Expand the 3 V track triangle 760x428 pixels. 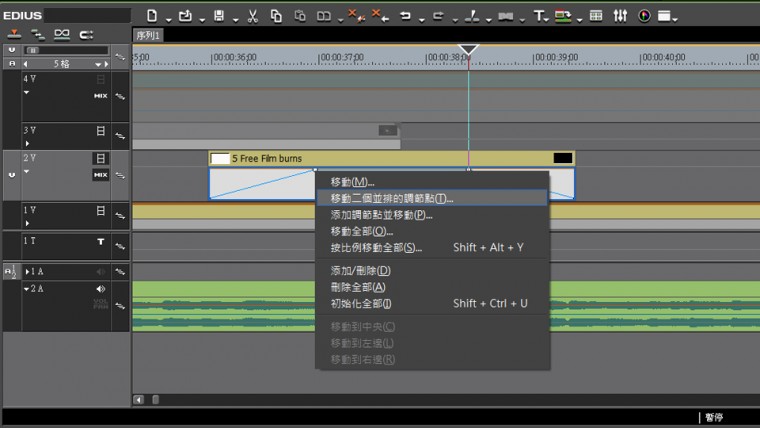pyautogui.click(x=27, y=143)
